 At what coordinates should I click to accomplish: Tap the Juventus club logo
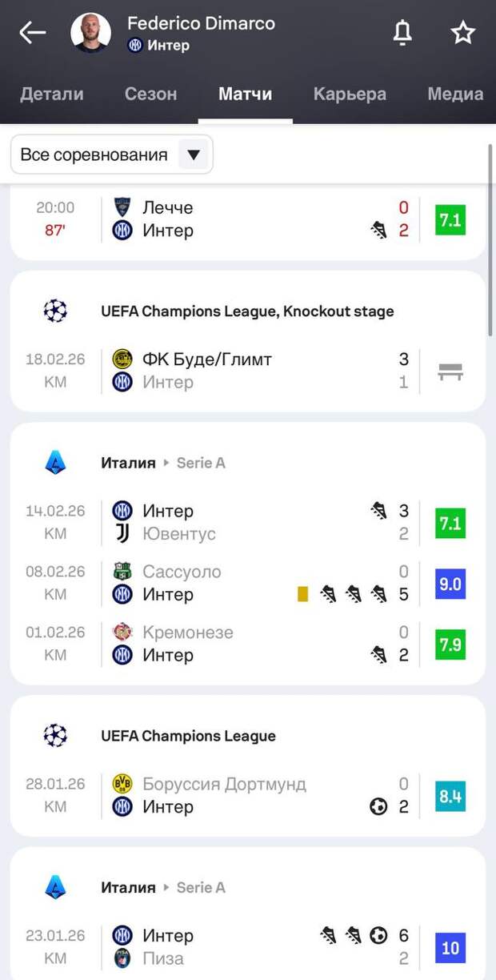122,533
